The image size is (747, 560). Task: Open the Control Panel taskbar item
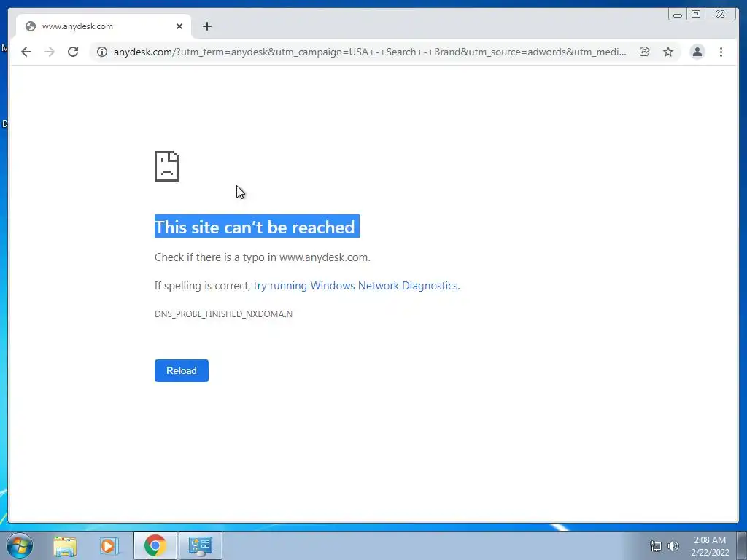click(200, 545)
